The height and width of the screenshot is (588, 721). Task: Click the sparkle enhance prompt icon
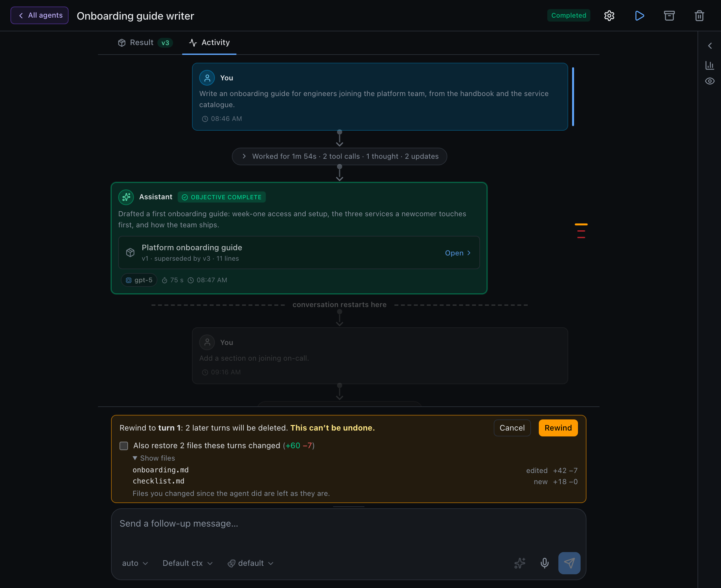pos(520,563)
